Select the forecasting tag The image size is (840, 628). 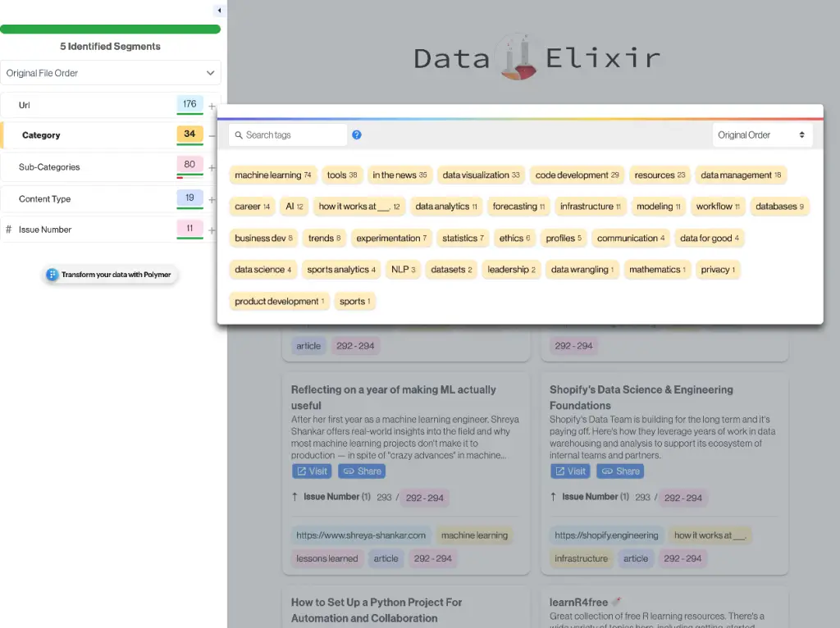(518, 206)
